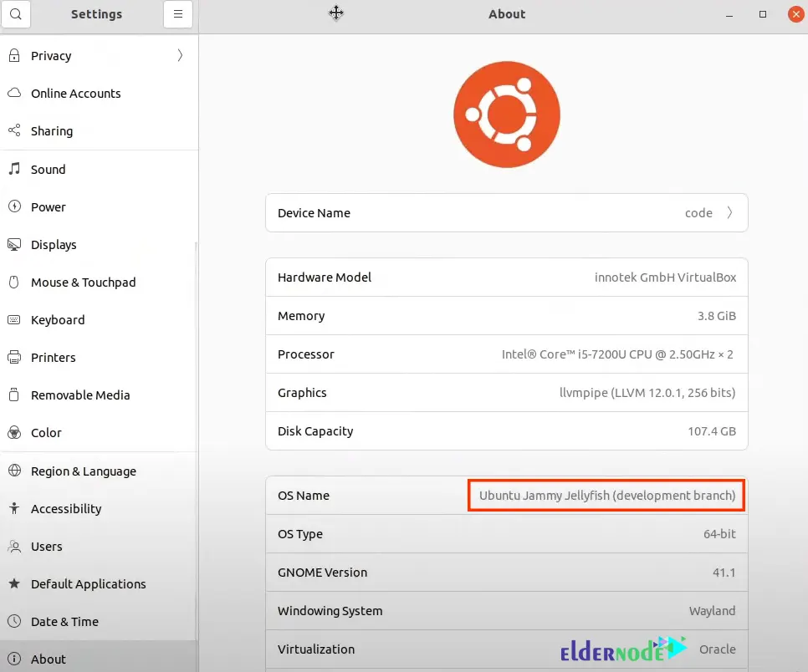Image resolution: width=808 pixels, height=672 pixels.
Task: Click the Accessibility person icon
Action: pyautogui.click(x=14, y=508)
